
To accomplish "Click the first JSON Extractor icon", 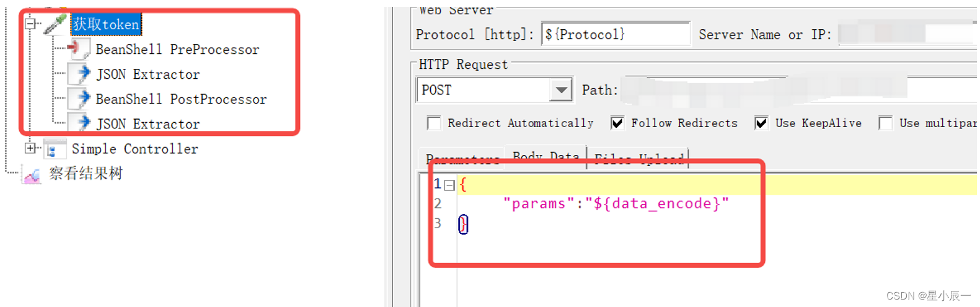I will [x=79, y=74].
